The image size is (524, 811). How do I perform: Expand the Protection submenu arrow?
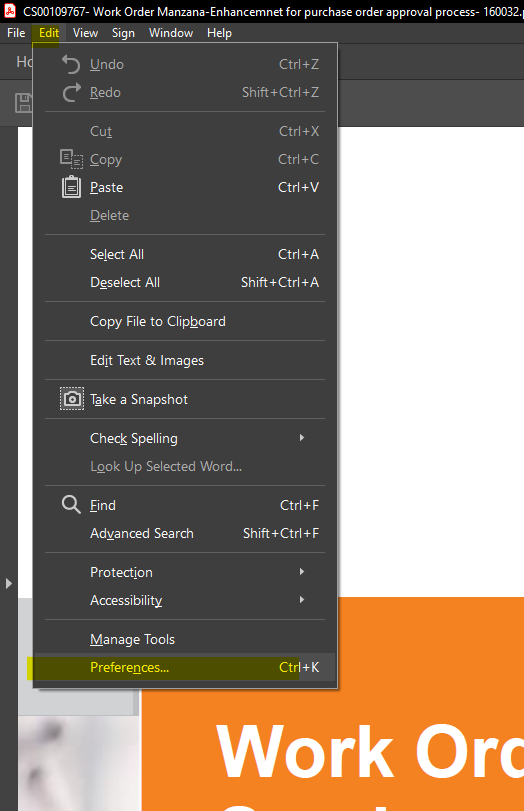302,572
